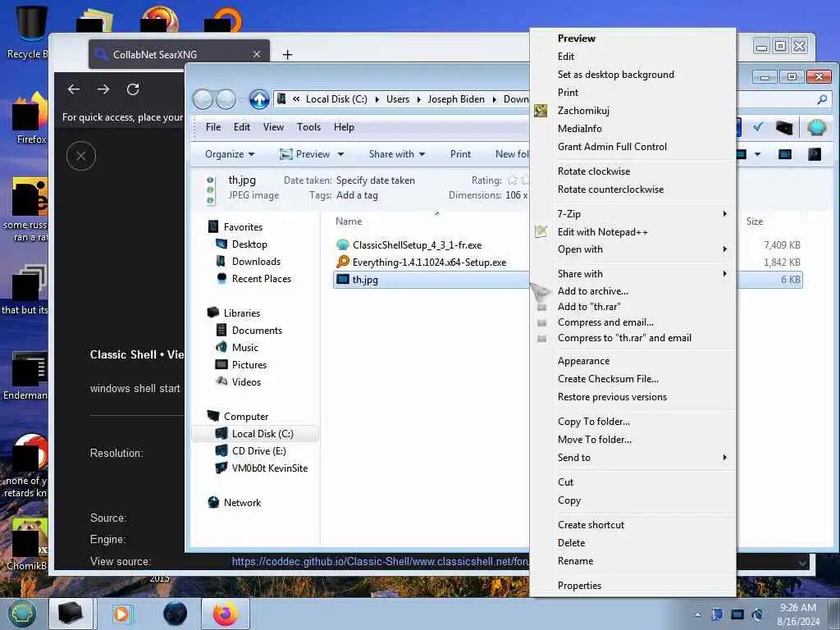
Task: Click Joseph Biden breadcrumb segment
Action: [x=456, y=99]
